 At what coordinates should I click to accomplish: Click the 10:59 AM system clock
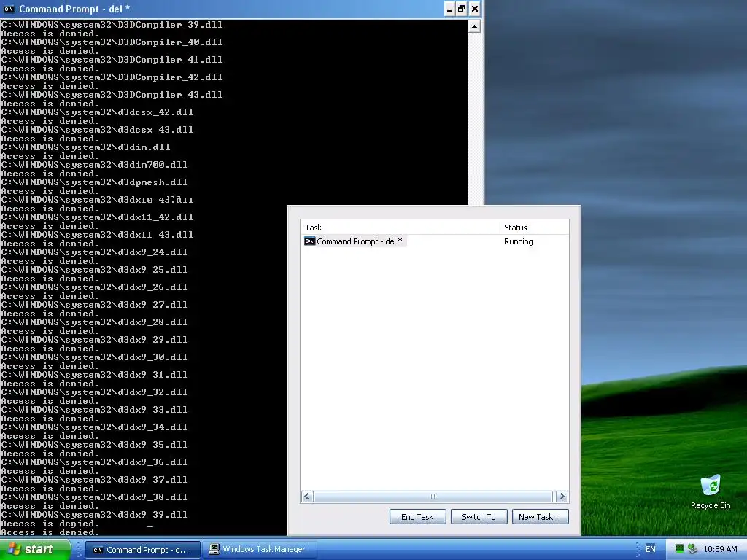point(720,549)
